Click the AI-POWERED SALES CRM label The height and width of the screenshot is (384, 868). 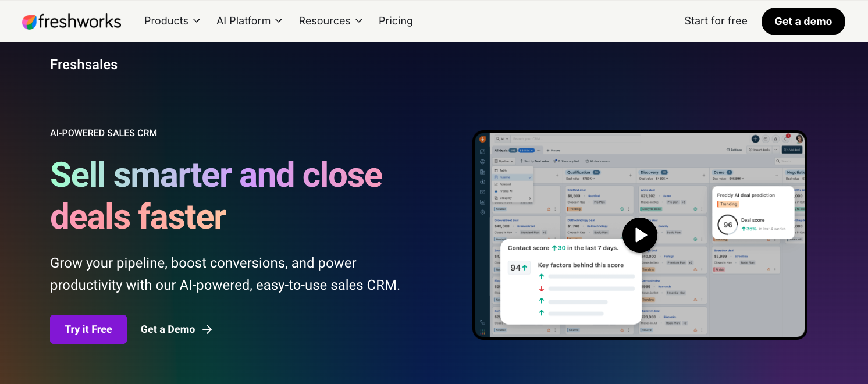point(104,133)
